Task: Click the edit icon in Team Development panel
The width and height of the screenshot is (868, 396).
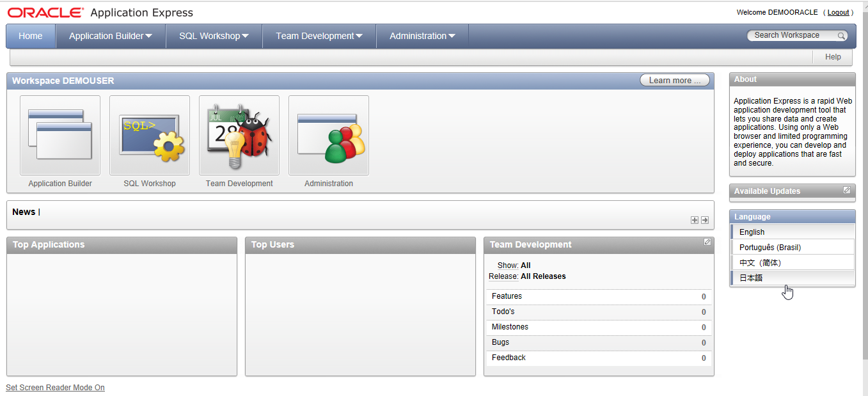Action: point(707,242)
